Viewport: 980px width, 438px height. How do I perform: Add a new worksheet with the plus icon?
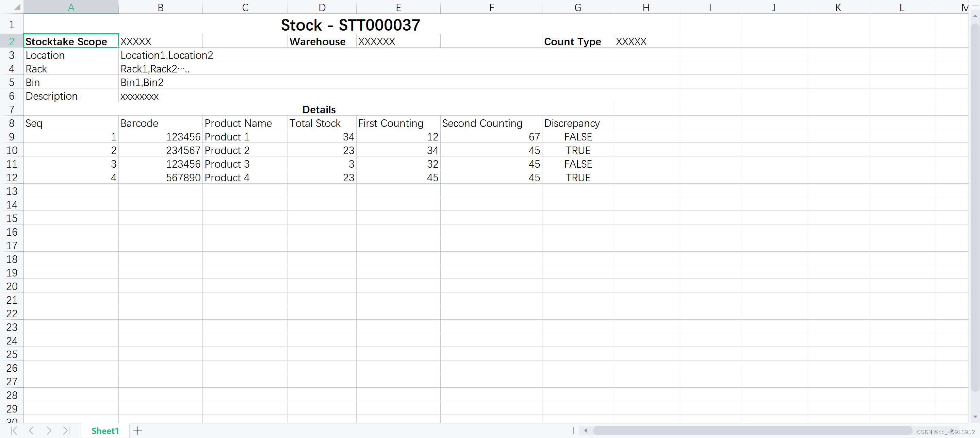138,431
